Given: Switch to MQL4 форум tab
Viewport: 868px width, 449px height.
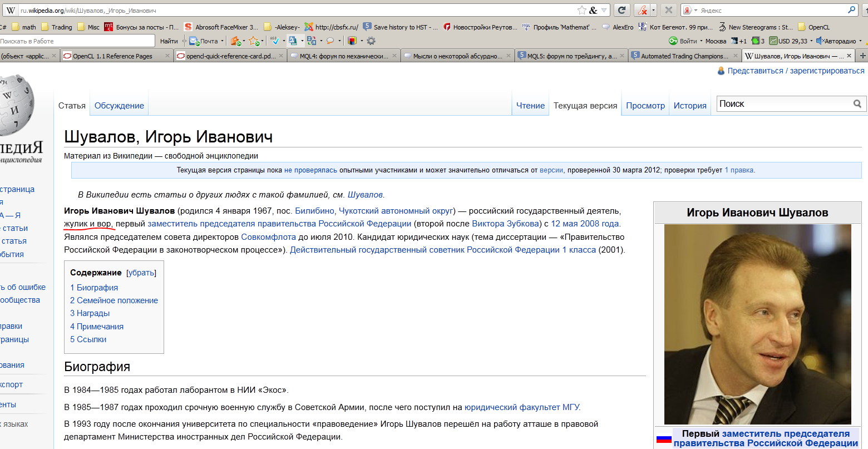Looking at the screenshot, I should [344, 56].
